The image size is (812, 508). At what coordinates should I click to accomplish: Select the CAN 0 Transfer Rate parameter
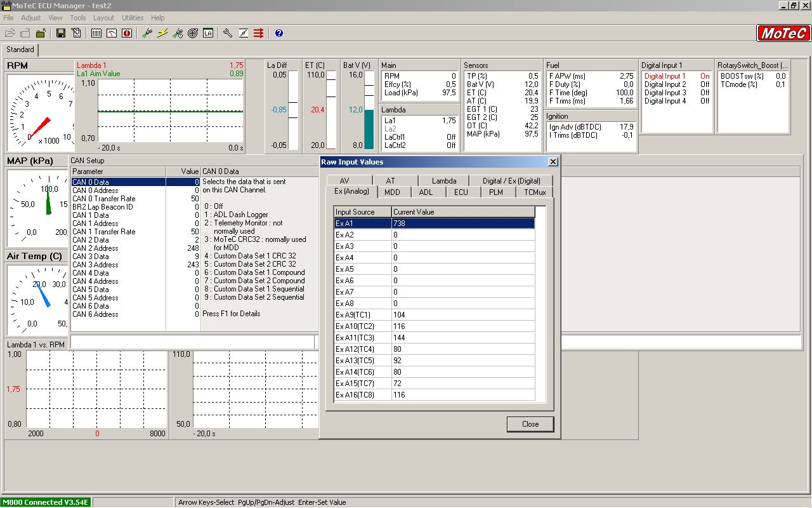[x=135, y=199]
